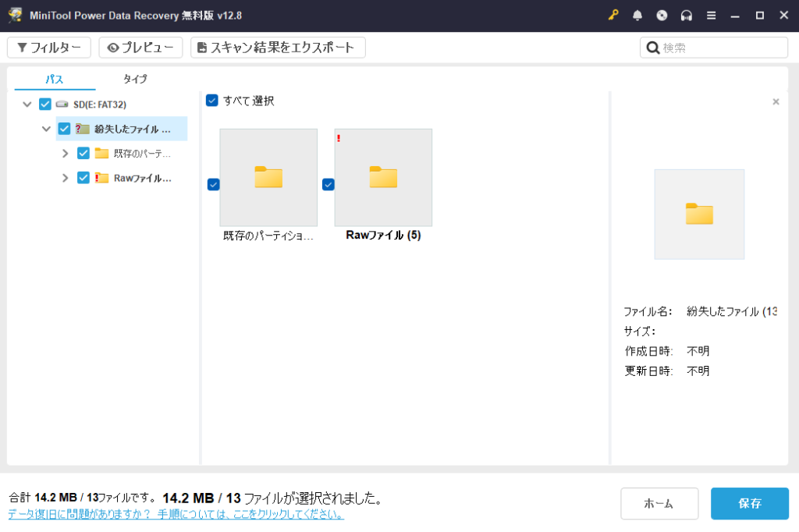Close preview panel with x icon
The width and height of the screenshot is (799, 532).
(776, 101)
